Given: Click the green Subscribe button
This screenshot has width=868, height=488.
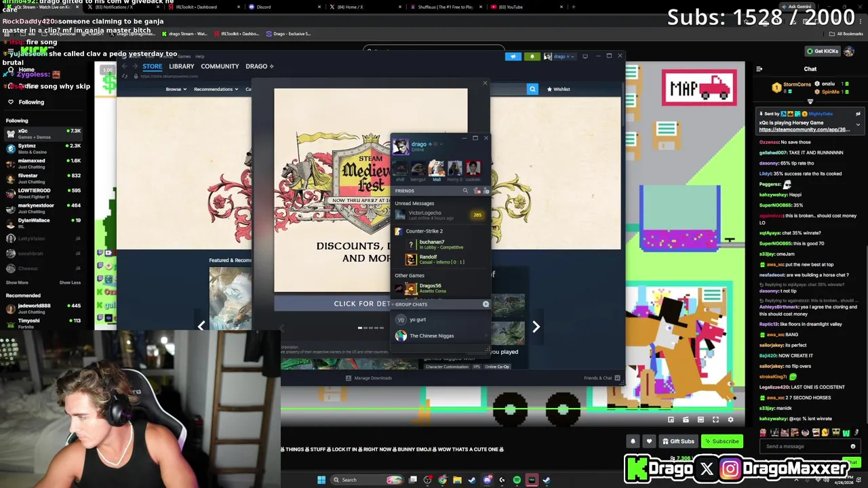Looking at the screenshot, I should click(x=722, y=441).
